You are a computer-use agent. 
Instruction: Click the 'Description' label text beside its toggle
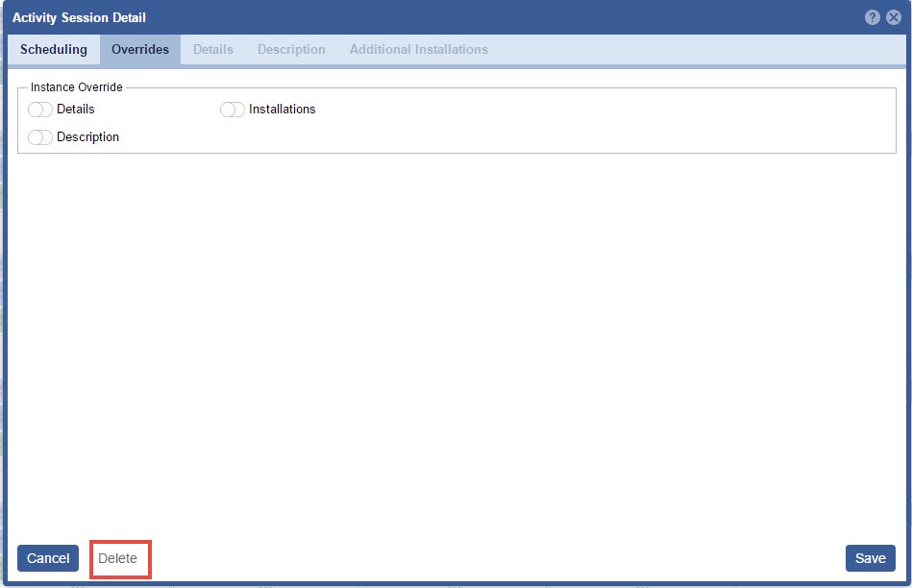[x=88, y=137]
